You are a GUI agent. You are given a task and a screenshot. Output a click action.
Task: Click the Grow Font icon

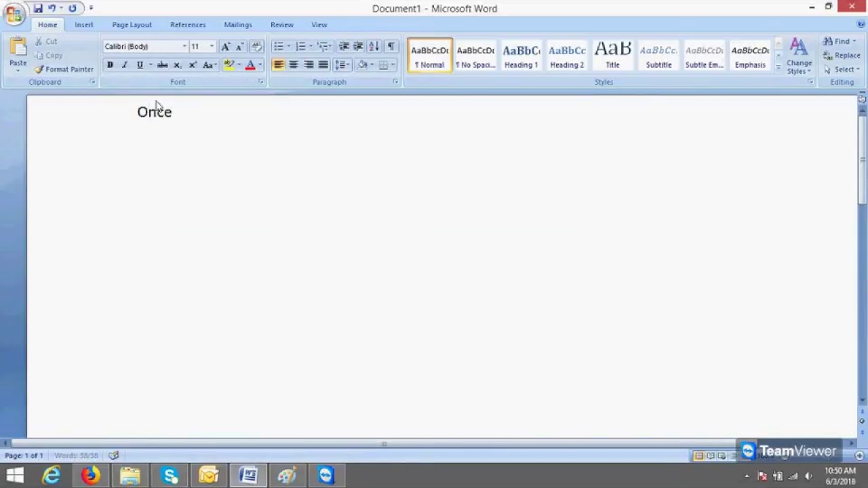point(226,46)
